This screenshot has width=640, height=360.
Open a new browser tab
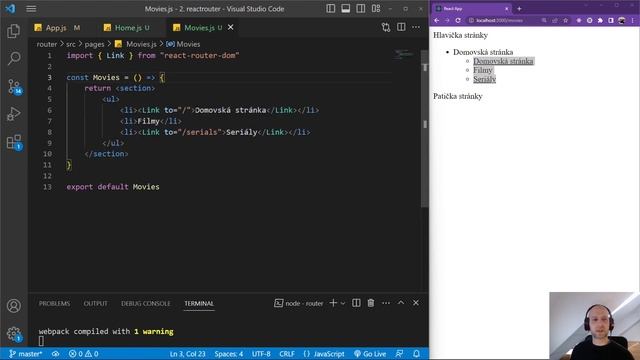pos(519,9)
